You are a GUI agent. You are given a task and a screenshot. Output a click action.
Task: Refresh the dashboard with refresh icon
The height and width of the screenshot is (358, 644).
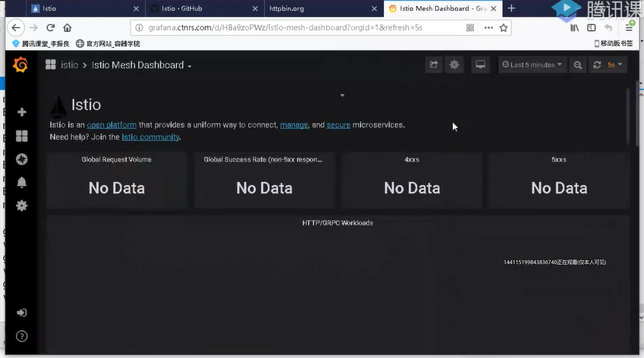coord(597,65)
